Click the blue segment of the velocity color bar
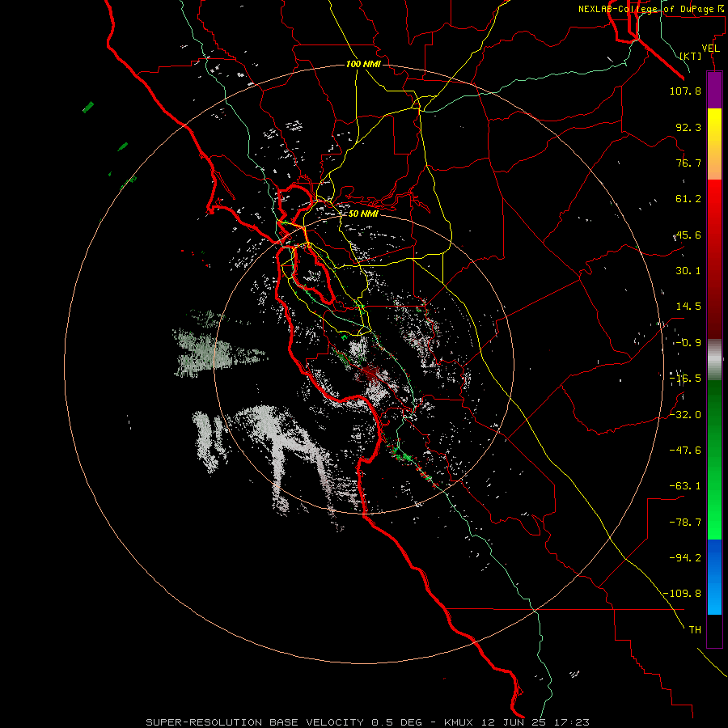 tap(714, 577)
